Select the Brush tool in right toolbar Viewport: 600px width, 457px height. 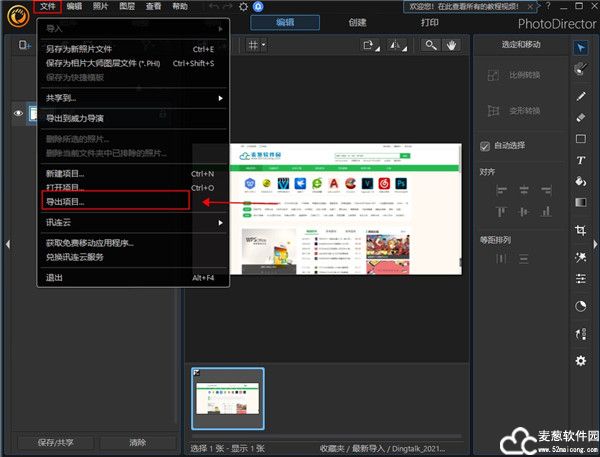pyautogui.click(x=581, y=95)
